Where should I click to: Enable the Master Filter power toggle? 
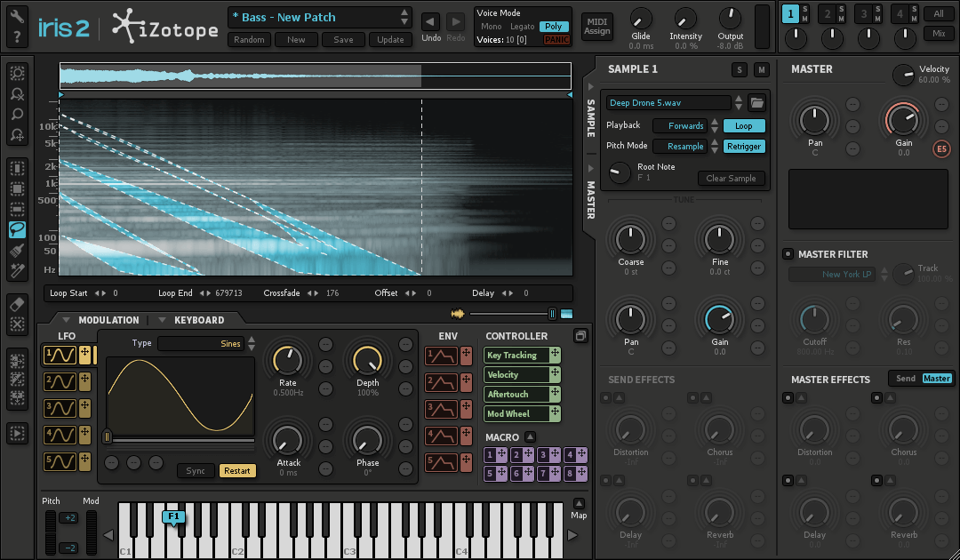788,254
